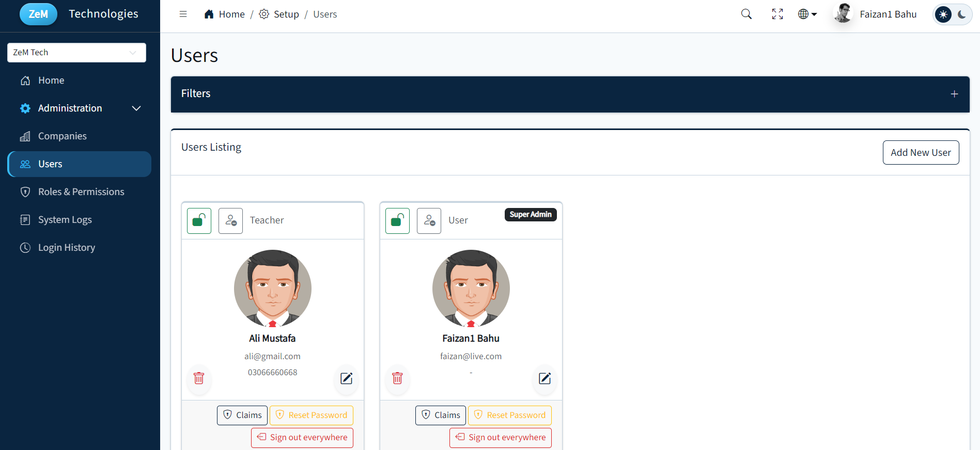Click the user-remove icon on Ali Mustafa card

tap(230, 221)
